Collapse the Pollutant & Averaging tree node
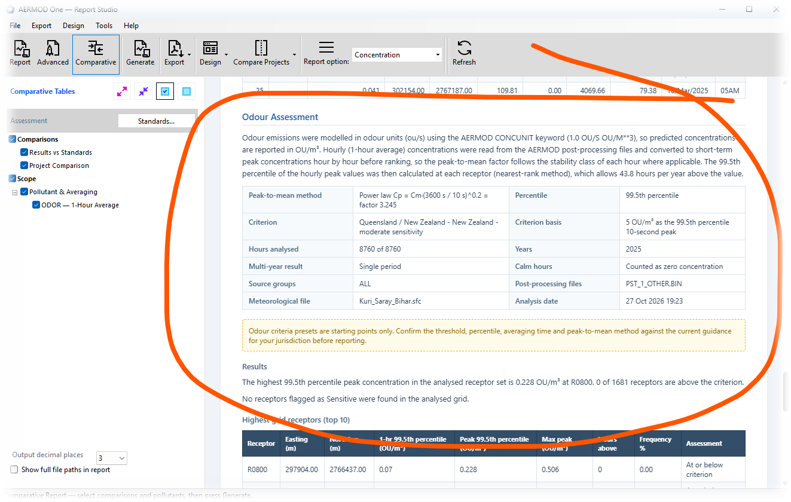 point(15,192)
